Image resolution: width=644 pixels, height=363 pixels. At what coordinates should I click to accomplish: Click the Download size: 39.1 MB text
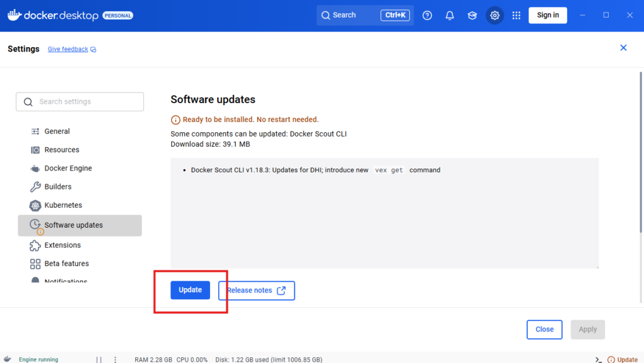(210, 144)
